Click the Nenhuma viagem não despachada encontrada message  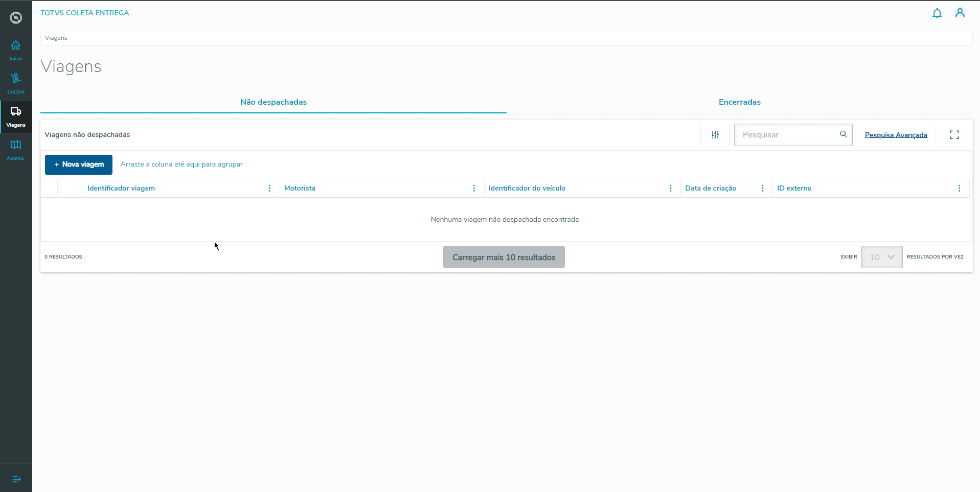(x=505, y=220)
